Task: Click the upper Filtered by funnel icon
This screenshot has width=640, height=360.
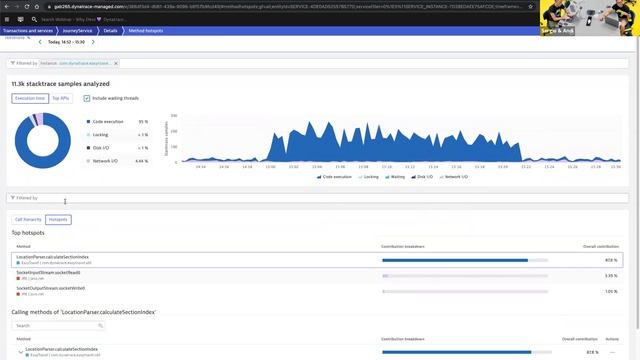Action: (x=13, y=63)
